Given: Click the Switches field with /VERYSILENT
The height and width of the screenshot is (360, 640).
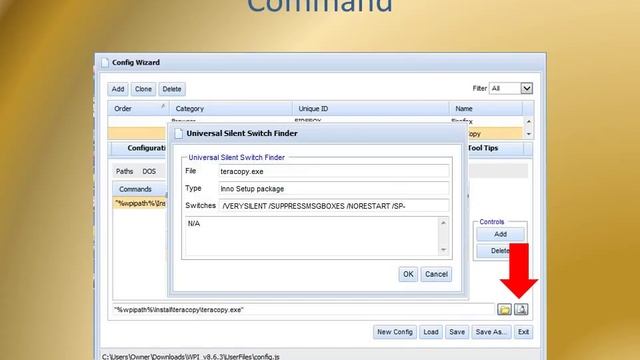Looking at the screenshot, I should [333, 206].
